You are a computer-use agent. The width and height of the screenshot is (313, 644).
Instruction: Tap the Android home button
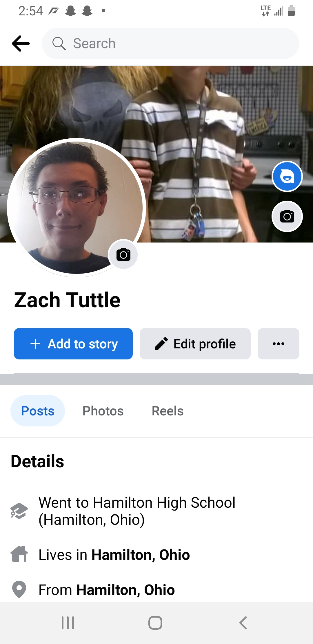coord(155,623)
